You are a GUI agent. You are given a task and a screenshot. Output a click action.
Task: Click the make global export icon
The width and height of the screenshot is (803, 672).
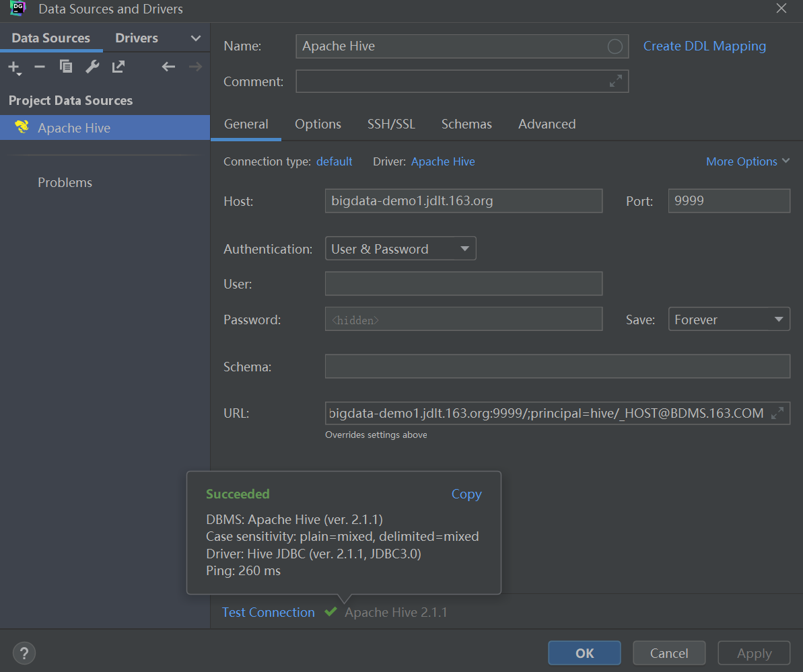click(x=118, y=67)
